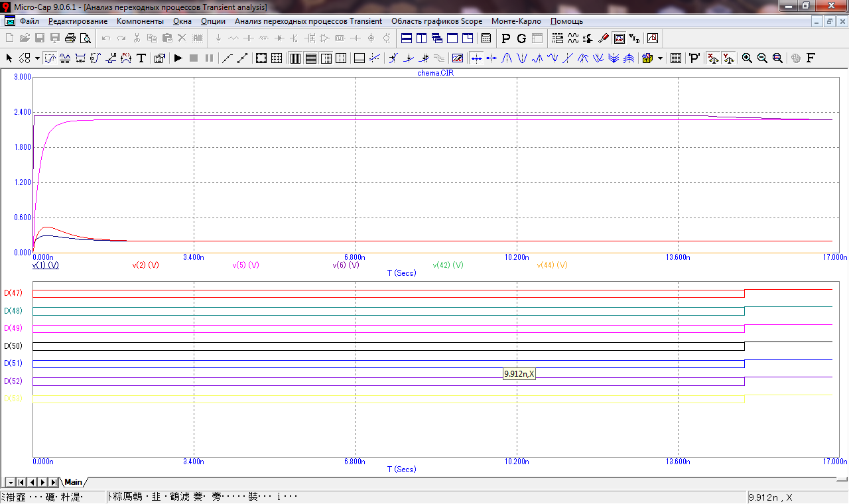
Task: Select the D(47) digital trace label
Action: point(13,293)
